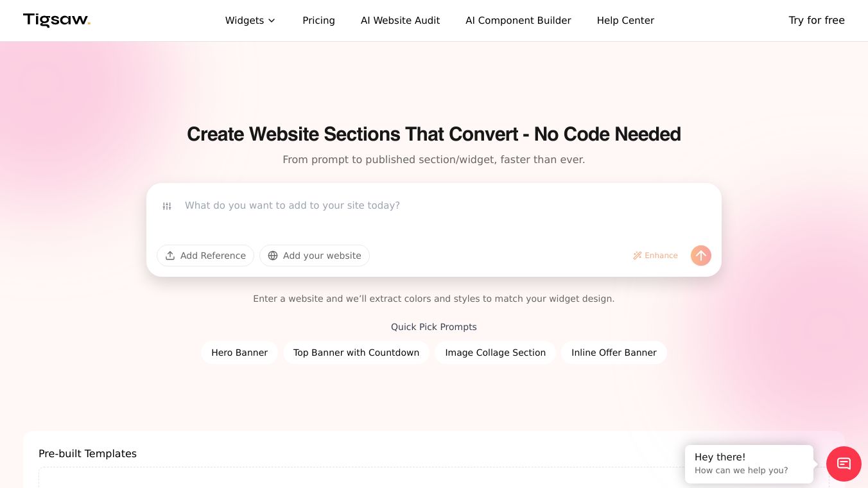
Task: Click the Tigsaw logo
Action: point(56,20)
